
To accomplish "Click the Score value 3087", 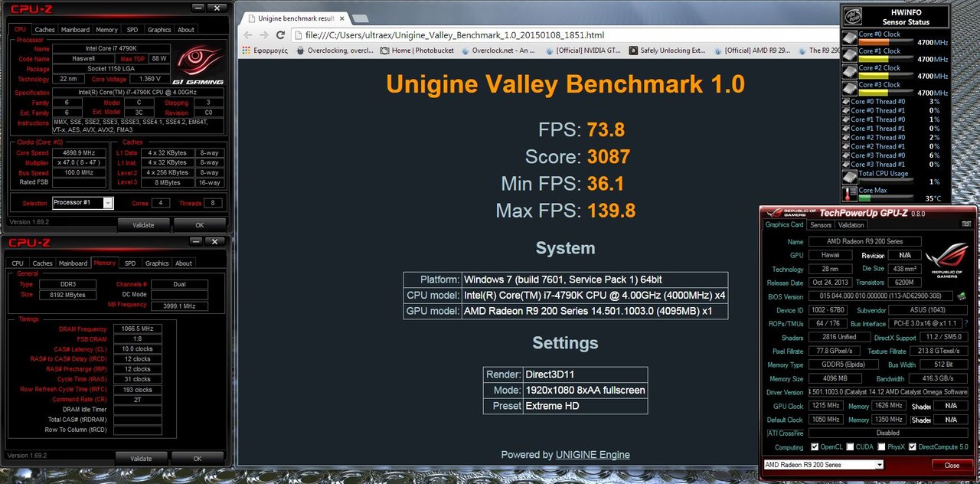I will (x=609, y=157).
